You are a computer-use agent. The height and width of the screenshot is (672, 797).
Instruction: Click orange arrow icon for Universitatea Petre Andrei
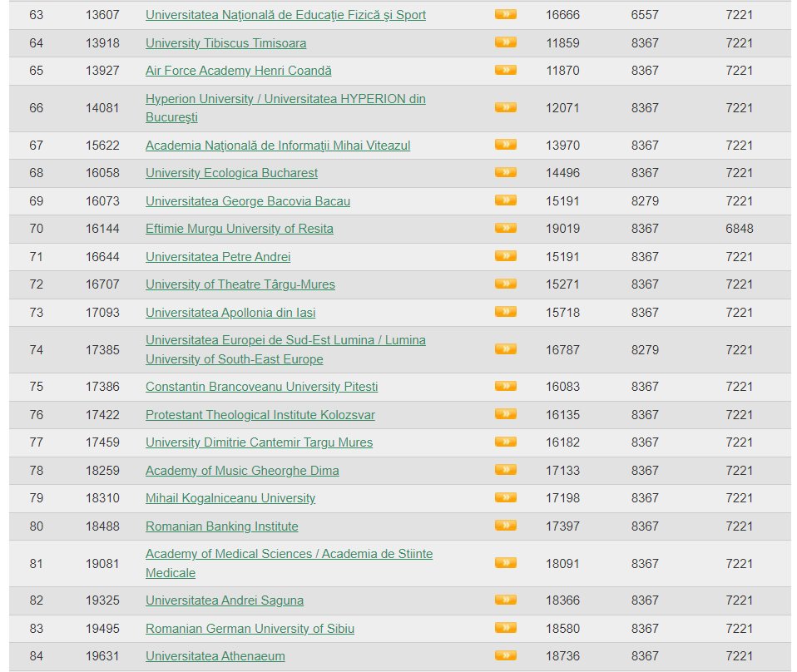point(505,255)
